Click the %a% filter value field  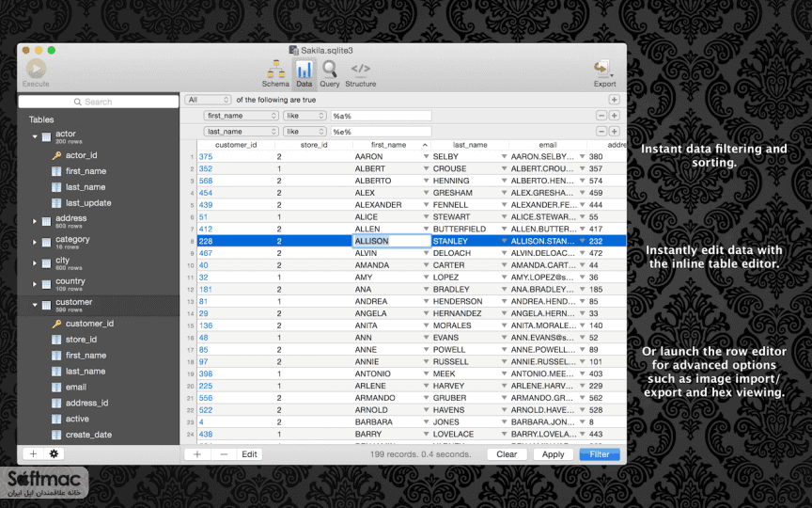point(382,116)
